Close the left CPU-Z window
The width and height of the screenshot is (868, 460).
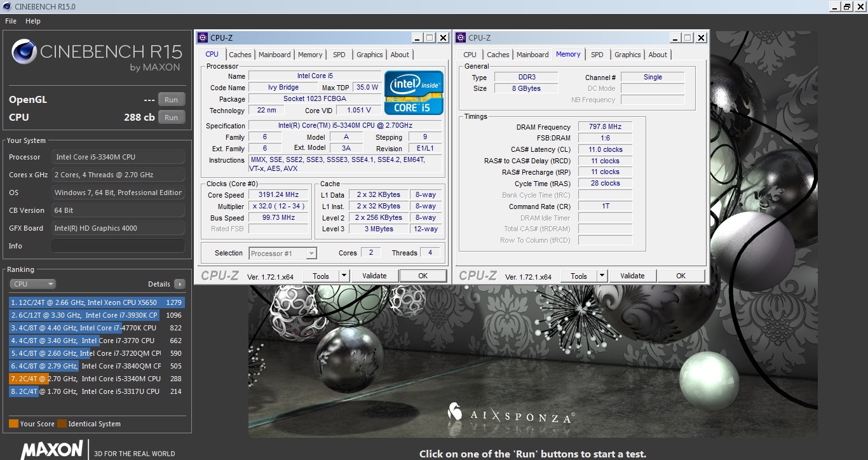[443, 37]
